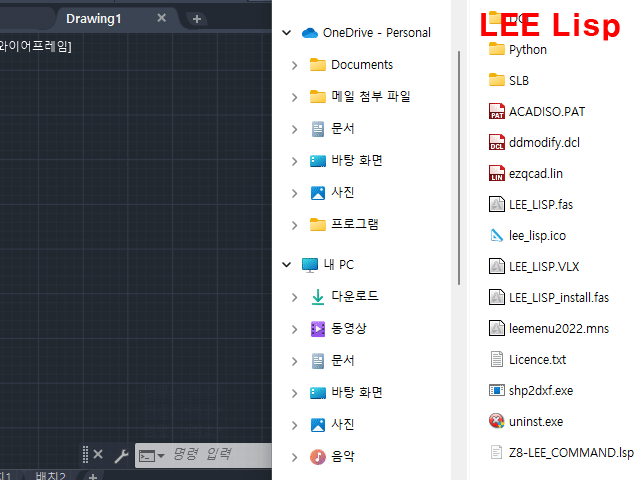Image resolution: width=640 pixels, height=480 pixels.
Task: Click the 동영상 video icon
Action: (x=318, y=329)
